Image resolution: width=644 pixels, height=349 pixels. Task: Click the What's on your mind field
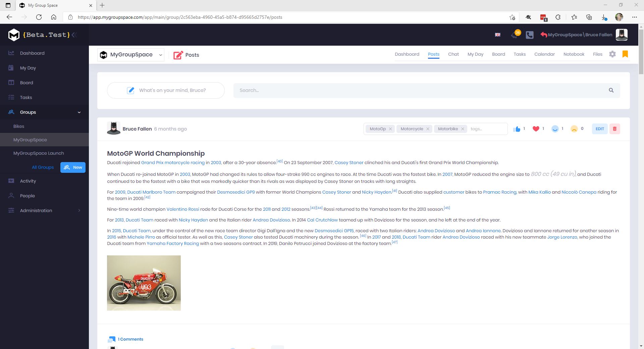[166, 90]
